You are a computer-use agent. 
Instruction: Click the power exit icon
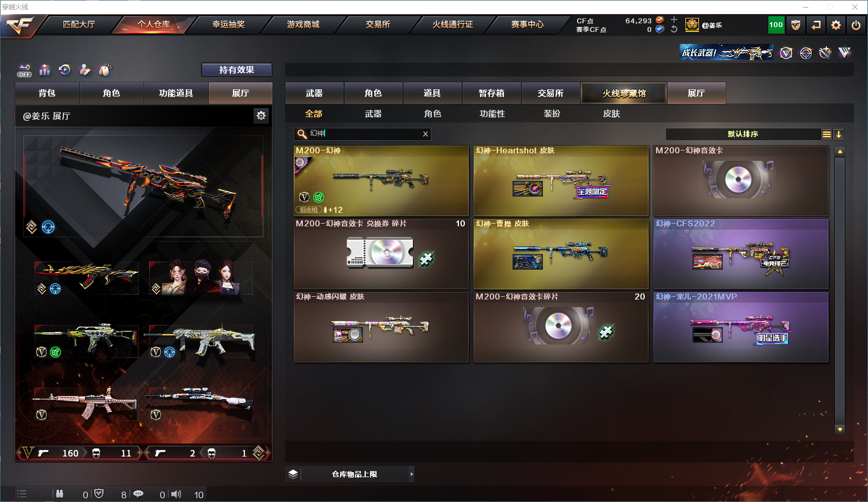(856, 25)
